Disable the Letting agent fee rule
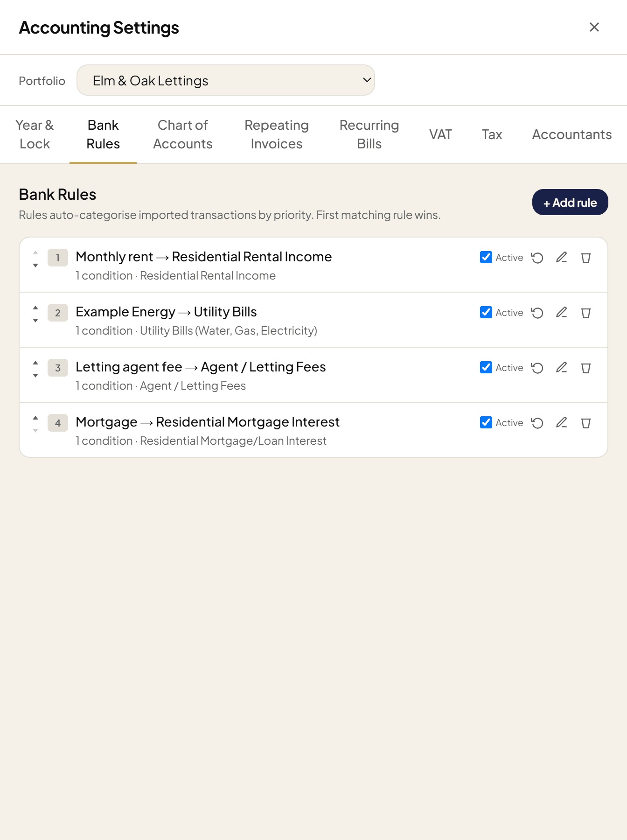The height and width of the screenshot is (840, 627). [486, 367]
